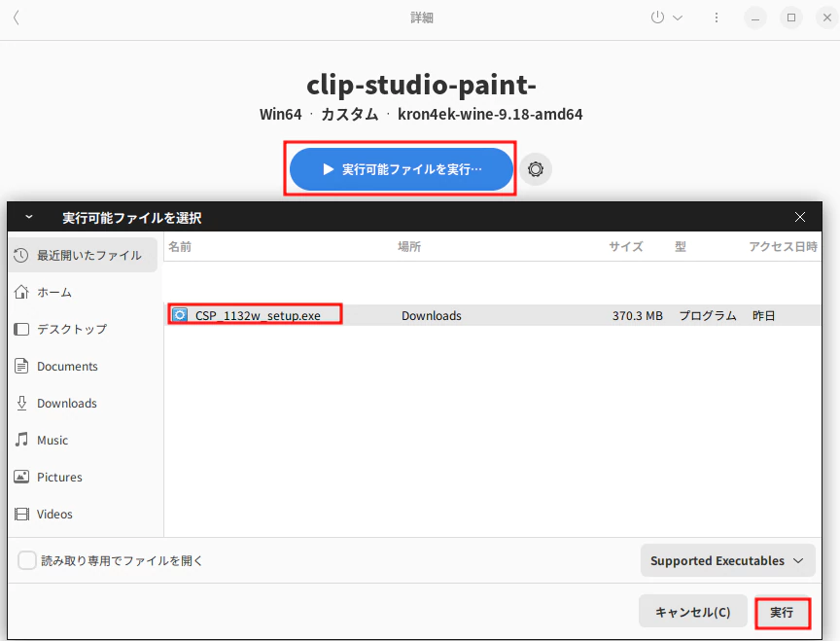Image resolution: width=840 pixels, height=641 pixels.
Task: Click the disclosure chevron beside 実行可能ファイルを選択
Action: point(28,217)
